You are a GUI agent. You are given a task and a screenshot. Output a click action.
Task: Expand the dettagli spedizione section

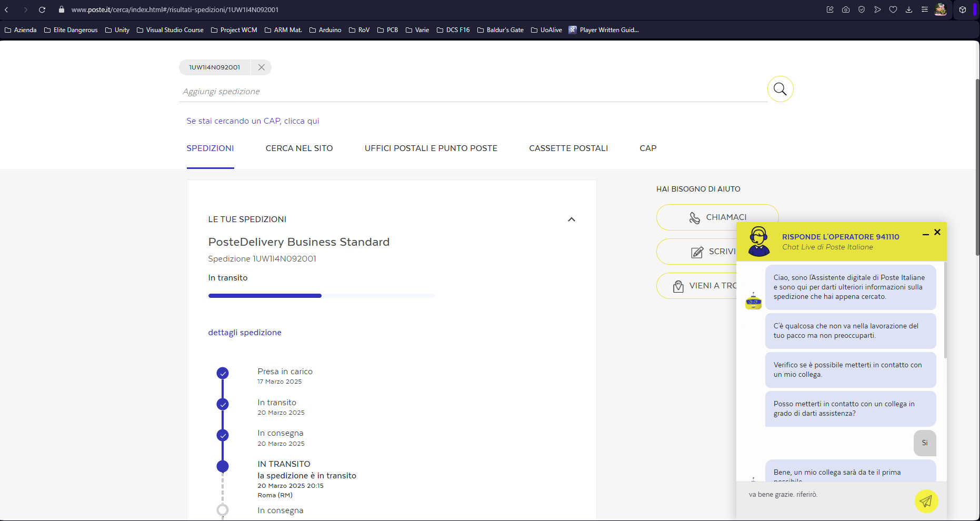(x=245, y=333)
